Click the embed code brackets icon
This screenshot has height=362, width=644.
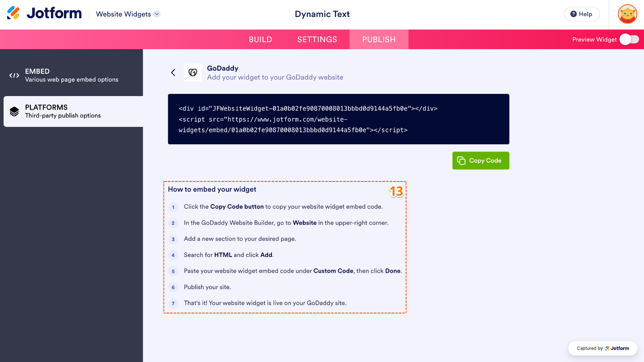click(x=14, y=76)
